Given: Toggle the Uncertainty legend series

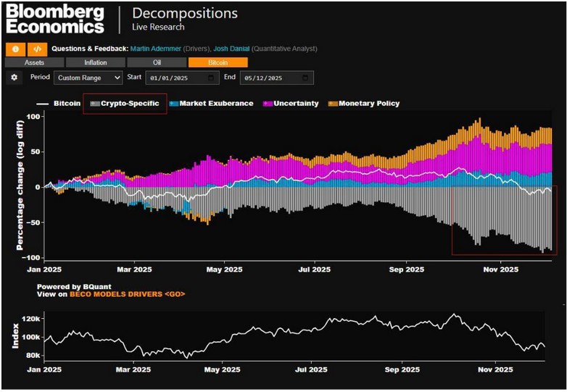Looking at the screenshot, I should click(x=291, y=104).
